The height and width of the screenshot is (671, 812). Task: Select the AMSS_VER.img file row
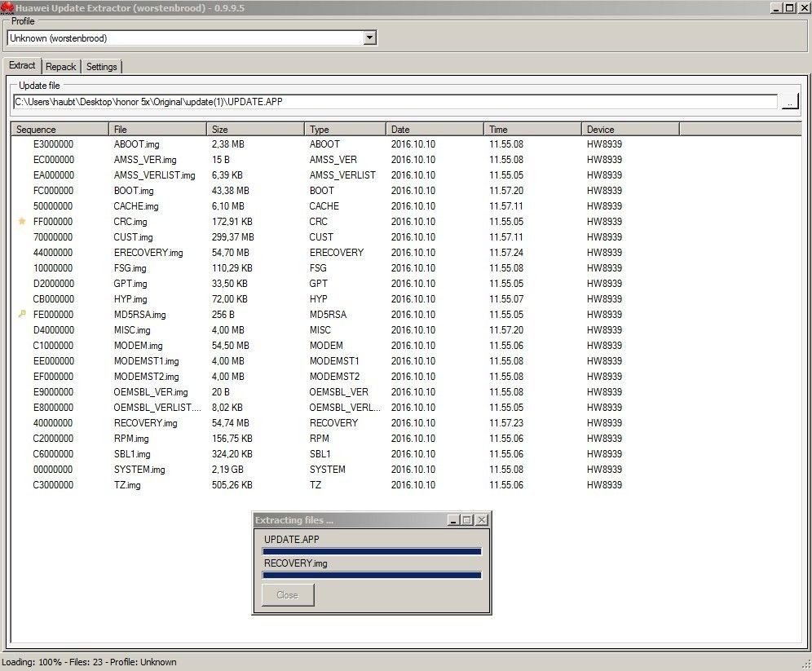click(x=346, y=160)
